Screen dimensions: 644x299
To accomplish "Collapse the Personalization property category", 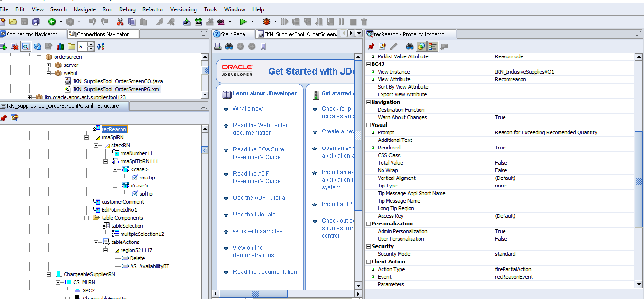I will click(368, 224).
